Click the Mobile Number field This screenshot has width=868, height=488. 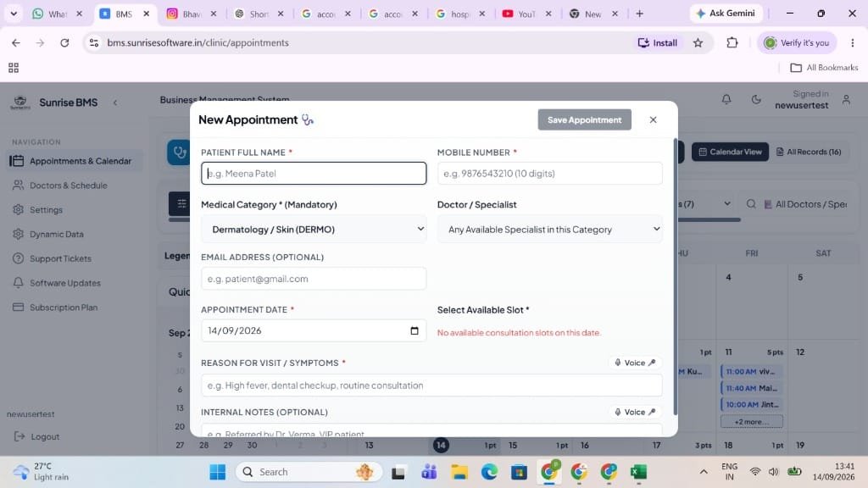(549, 173)
